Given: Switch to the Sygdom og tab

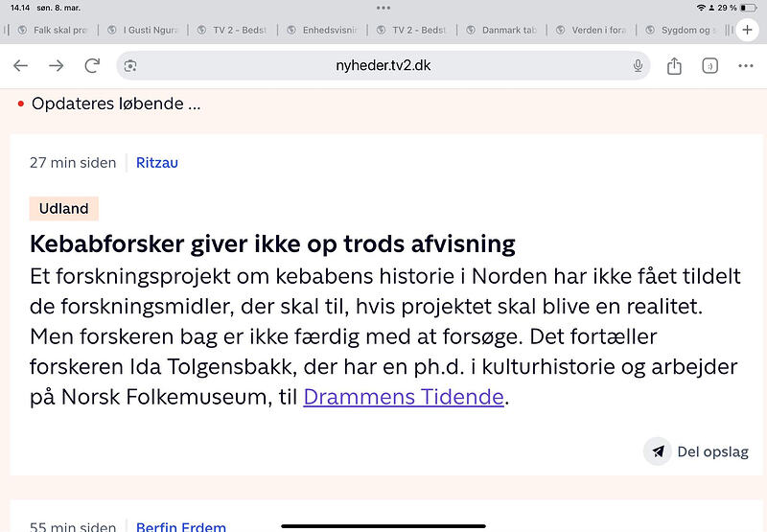Looking at the screenshot, I should [x=682, y=30].
